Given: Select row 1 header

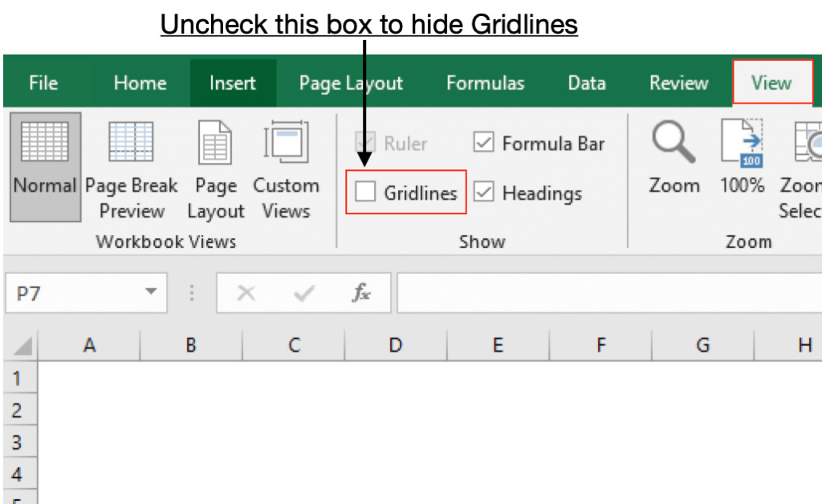Looking at the screenshot, I should pyautogui.click(x=20, y=378).
